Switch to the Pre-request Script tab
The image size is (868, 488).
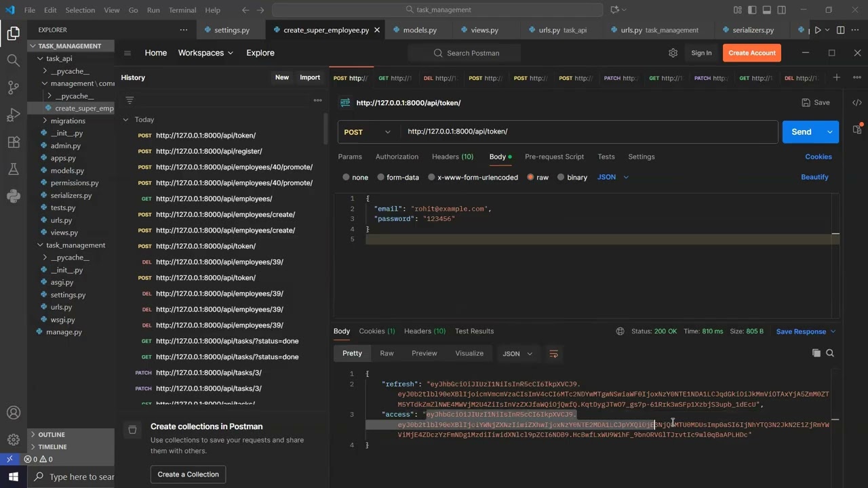pos(554,157)
